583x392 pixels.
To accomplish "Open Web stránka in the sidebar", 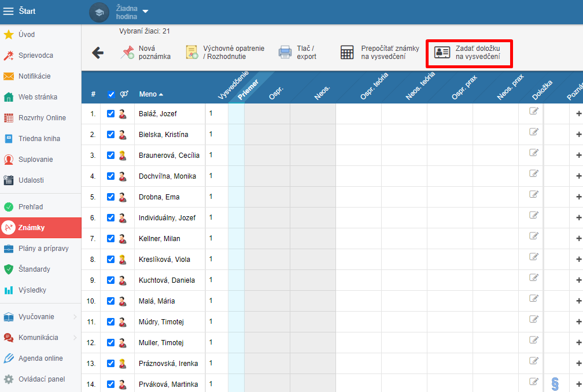I will (x=40, y=97).
